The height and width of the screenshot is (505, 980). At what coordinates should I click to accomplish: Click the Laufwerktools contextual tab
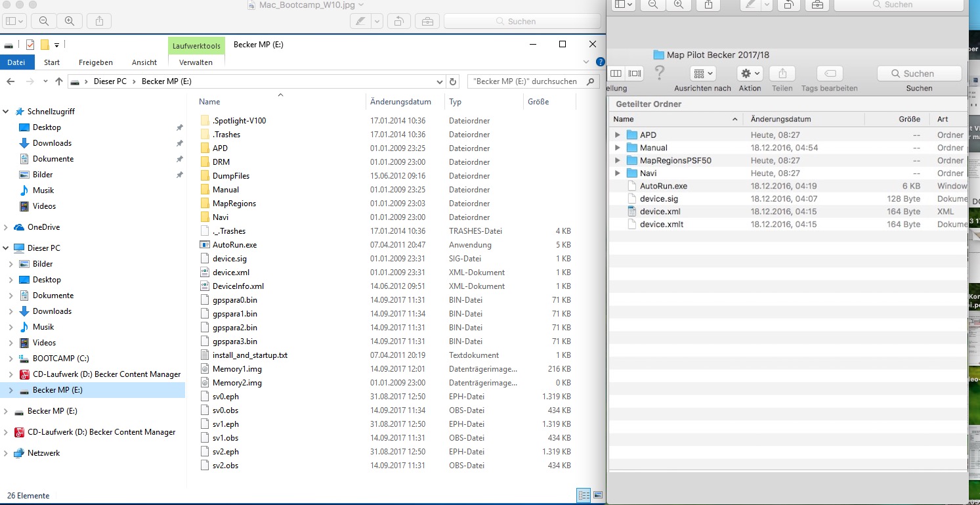196,45
